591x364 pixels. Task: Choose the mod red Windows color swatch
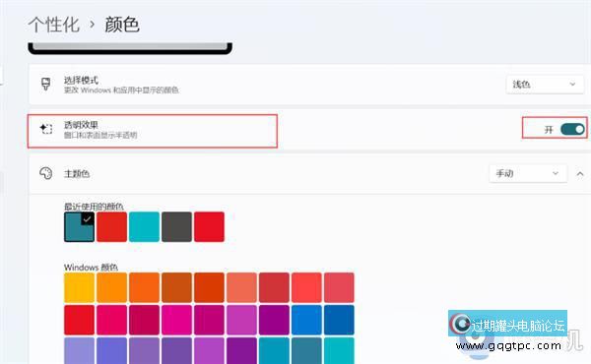(306, 287)
